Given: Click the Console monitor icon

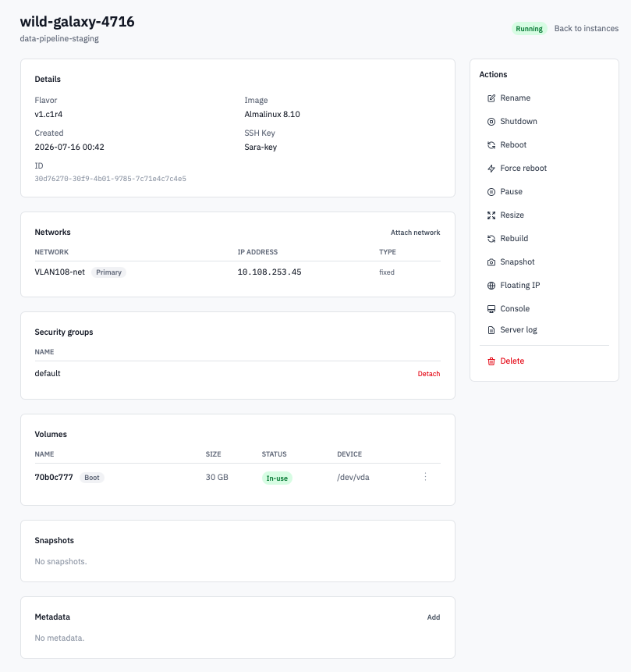Looking at the screenshot, I should (491, 309).
